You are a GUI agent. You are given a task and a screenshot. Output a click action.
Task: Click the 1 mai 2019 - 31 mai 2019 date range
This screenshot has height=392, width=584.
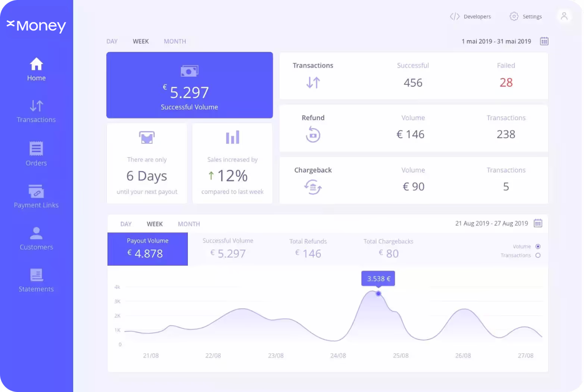[496, 41]
